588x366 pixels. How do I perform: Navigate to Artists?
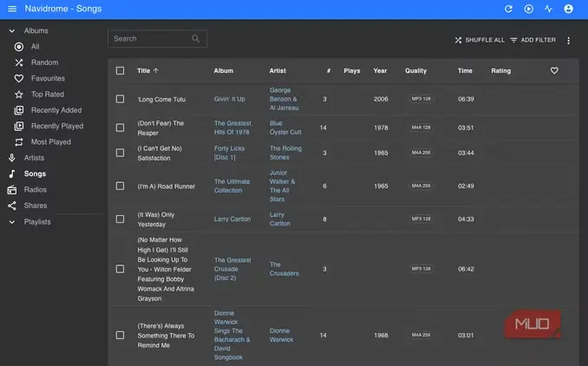[x=34, y=158]
